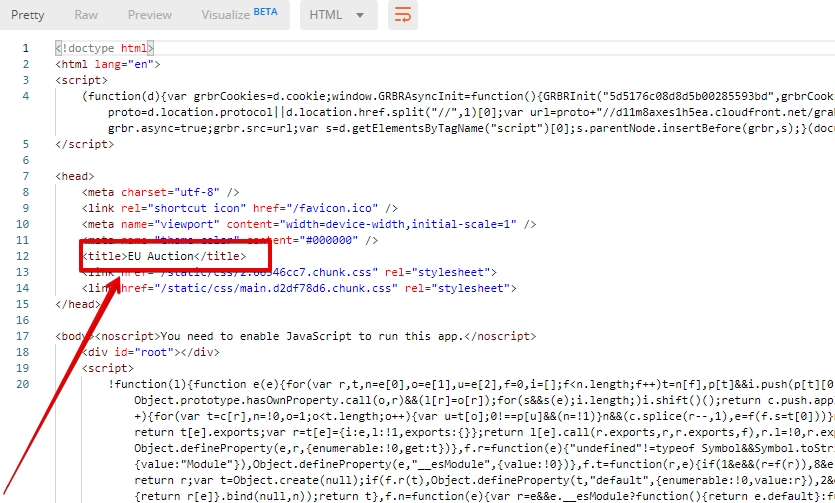Image resolution: width=835 pixels, height=503 pixels.
Task: Click the Object.prototype.hasOwnProperty code line
Action: coord(484,400)
